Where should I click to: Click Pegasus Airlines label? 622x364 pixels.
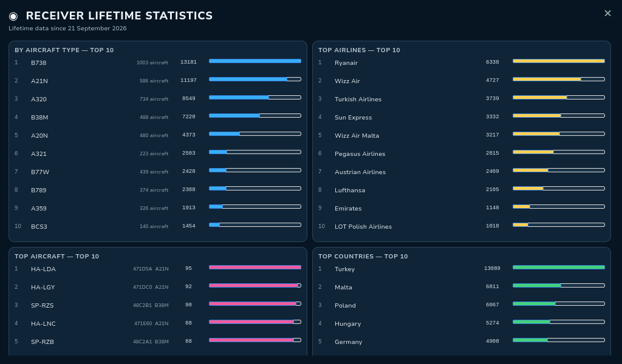360,153
